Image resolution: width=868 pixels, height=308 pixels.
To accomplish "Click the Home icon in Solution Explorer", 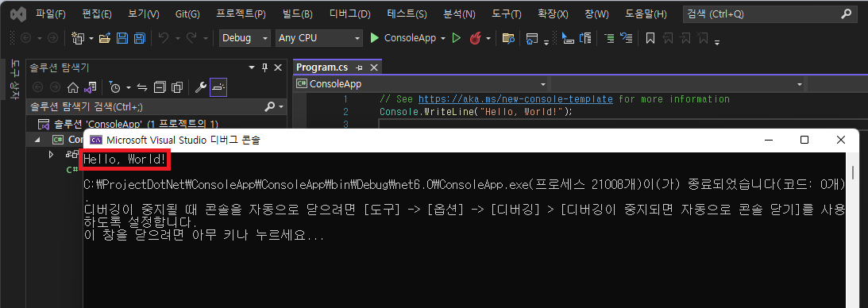I will (x=72, y=87).
